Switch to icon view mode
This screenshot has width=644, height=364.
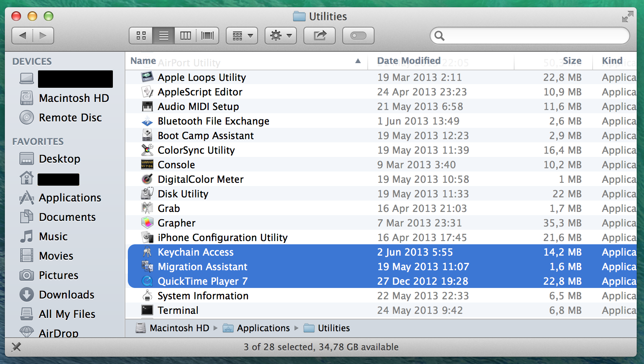141,36
